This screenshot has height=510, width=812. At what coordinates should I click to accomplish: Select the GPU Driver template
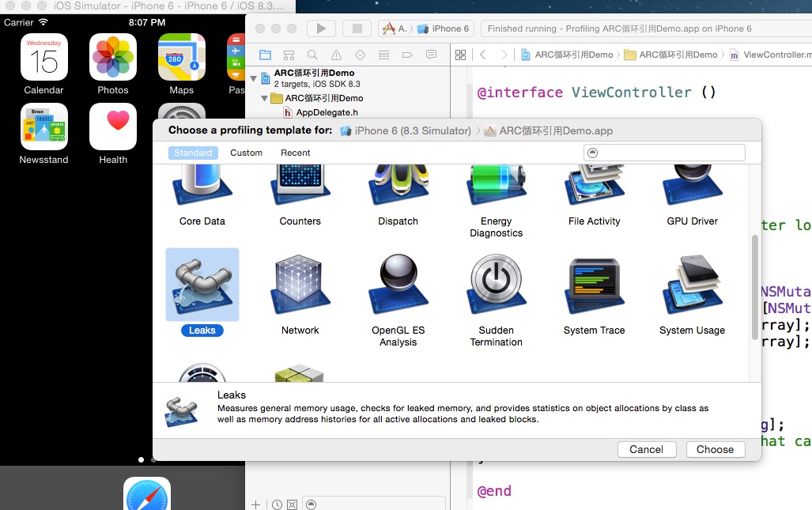point(692,196)
